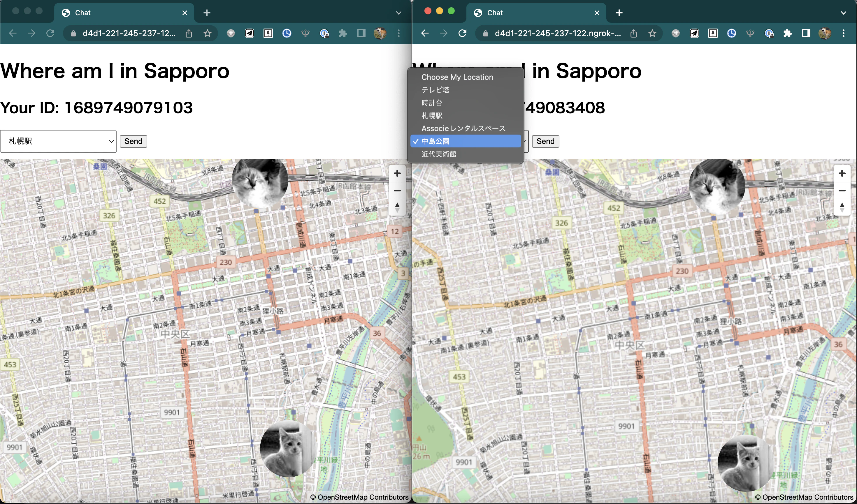Open the 札幌駅 location dropdown in left window

58,141
